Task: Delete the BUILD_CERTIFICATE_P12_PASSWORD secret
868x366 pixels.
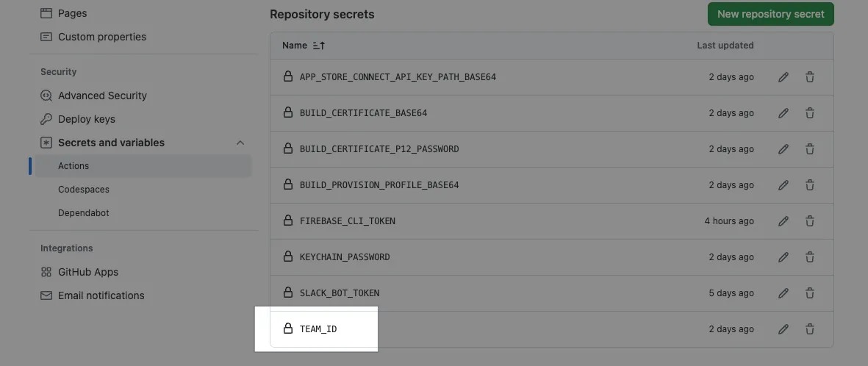Action: (810, 149)
